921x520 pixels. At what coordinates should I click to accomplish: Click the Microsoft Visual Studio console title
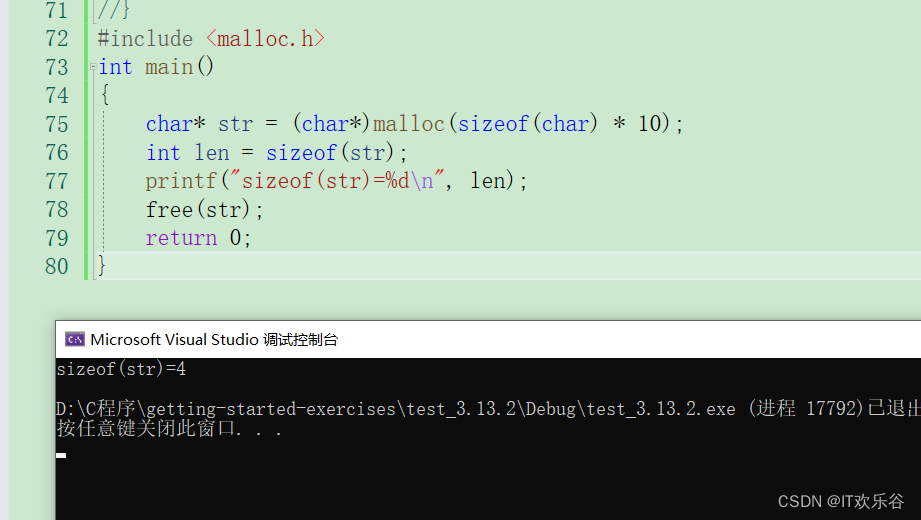pos(214,340)
